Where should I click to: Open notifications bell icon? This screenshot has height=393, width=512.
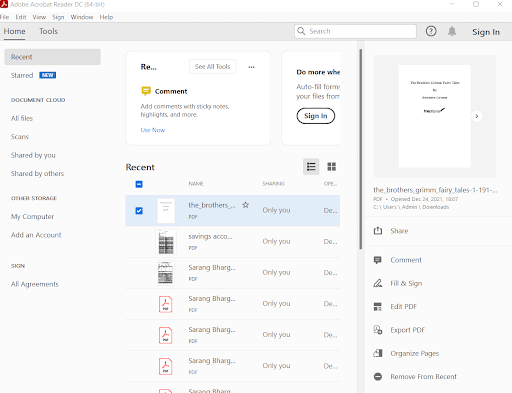point(452,31)
